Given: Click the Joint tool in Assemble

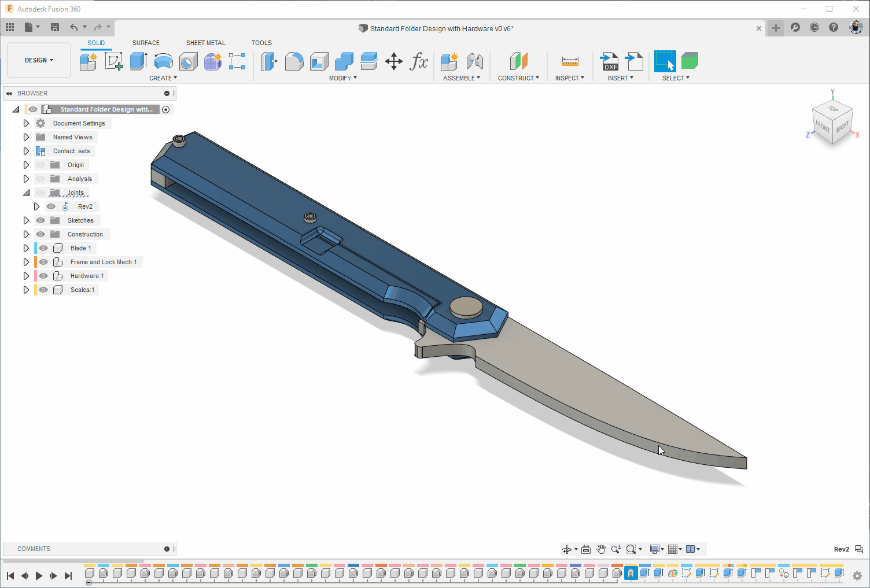Looking at the screenshot, I should pyautogui.click(x=474, y=61).
